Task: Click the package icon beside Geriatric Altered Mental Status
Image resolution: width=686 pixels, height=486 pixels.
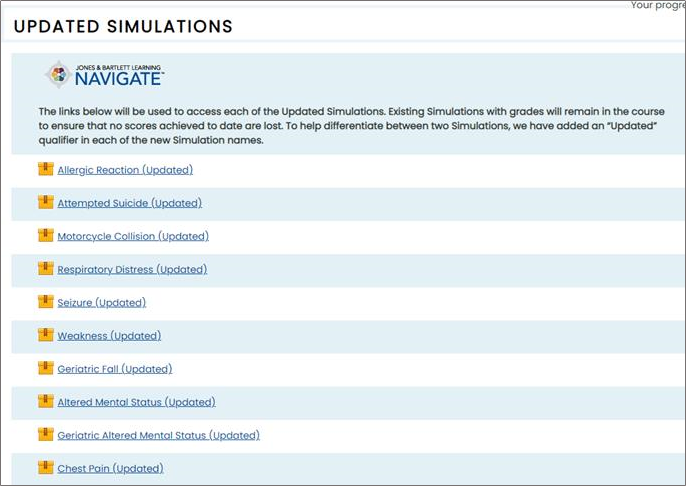Action: [x=46, y=434]
